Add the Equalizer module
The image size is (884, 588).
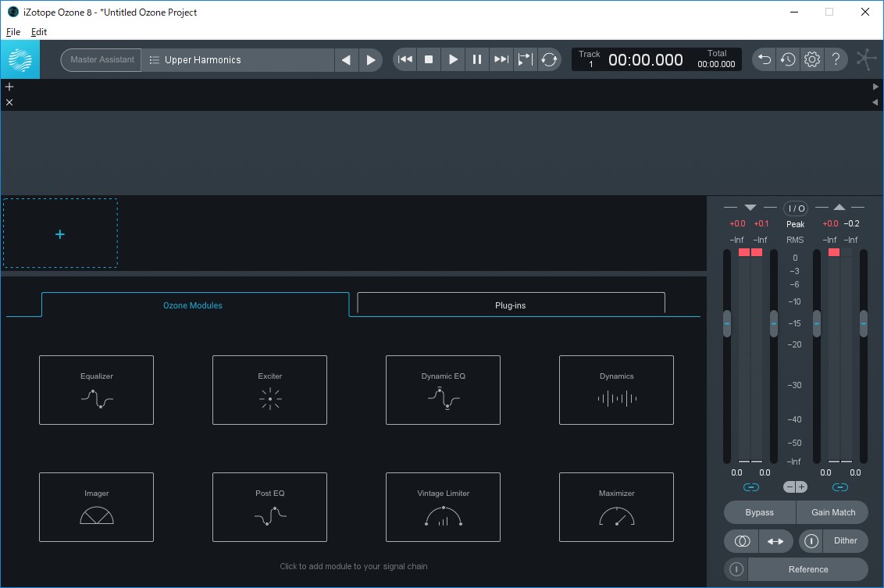coord(96,390)
